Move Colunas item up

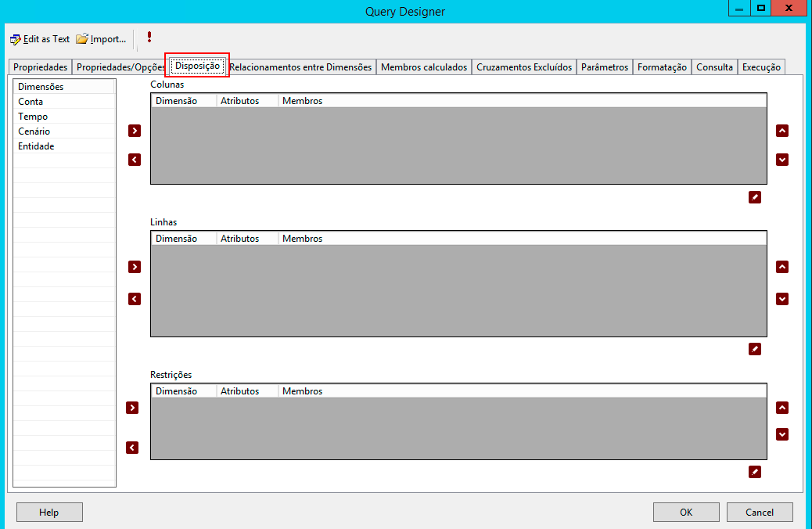tap(782, 131)
